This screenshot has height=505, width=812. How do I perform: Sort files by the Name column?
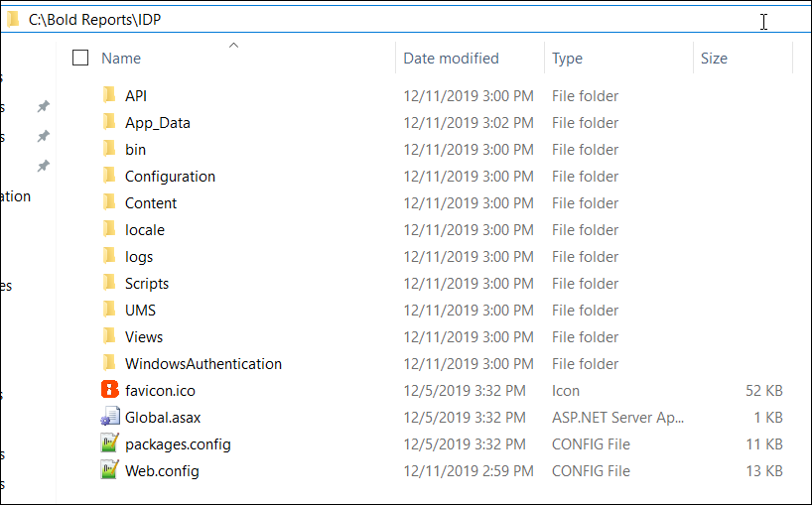tap(121, 58)
